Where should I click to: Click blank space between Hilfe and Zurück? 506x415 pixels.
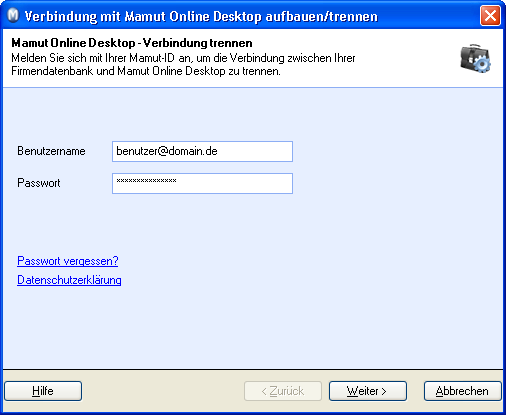click(x=163, y=391)
